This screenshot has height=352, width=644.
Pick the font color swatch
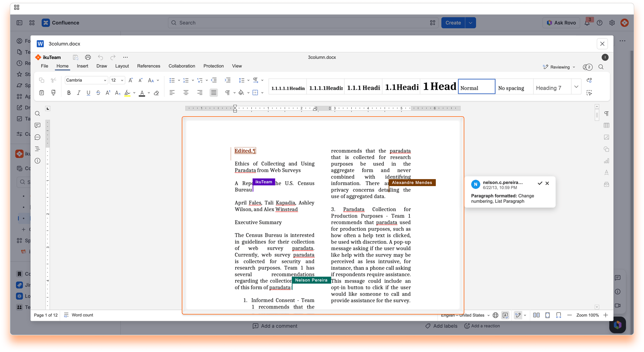point(142,93)
